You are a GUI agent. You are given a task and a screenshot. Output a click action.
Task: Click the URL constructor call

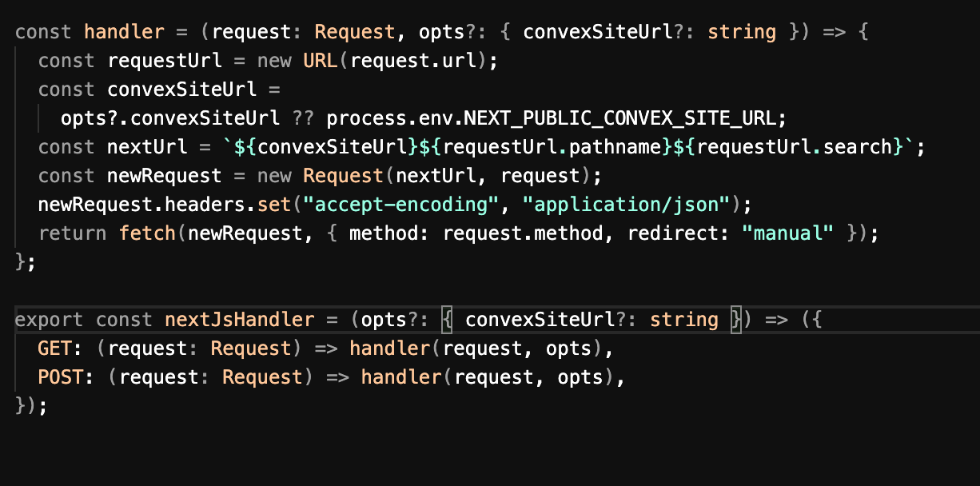[x=321, y=61]
